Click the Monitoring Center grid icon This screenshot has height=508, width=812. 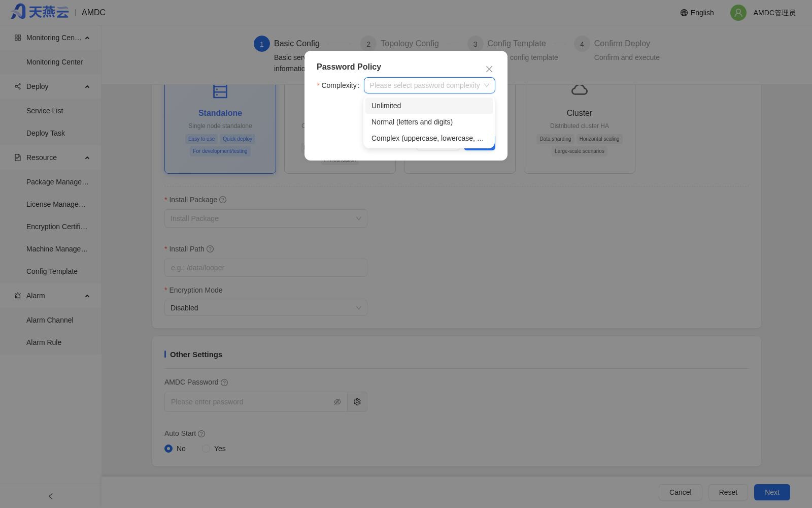[18, 38]
